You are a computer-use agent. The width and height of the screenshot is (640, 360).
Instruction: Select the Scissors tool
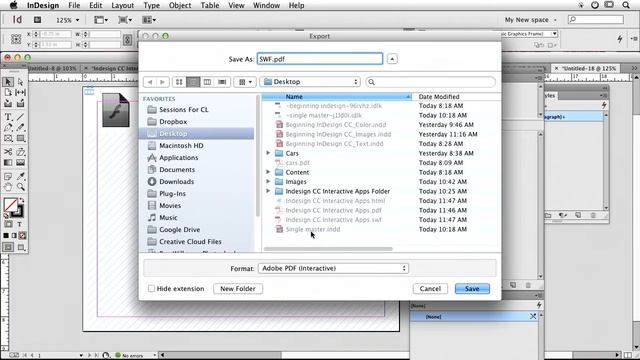click(x=8, y=152)
